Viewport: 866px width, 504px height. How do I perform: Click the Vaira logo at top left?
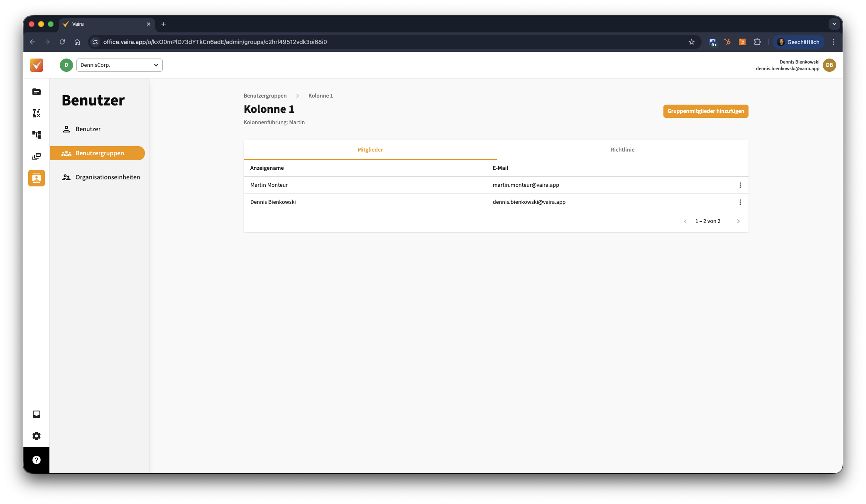click(37, 65)
